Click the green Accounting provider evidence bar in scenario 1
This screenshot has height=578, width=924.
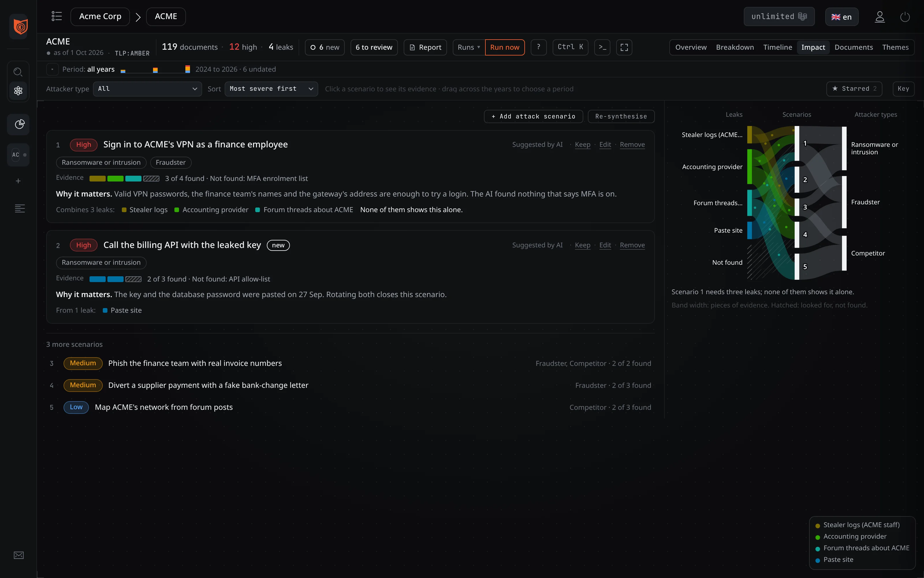coord(115,179)
